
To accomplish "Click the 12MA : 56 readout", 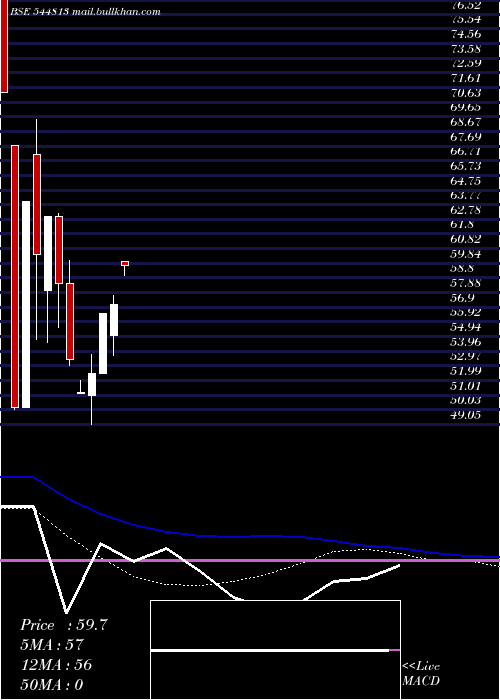I will pyautogui.click(x=56, y=665).
